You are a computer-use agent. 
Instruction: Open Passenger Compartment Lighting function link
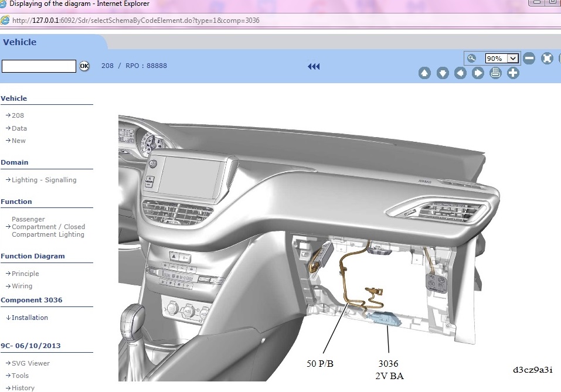(x=48, y=227)
